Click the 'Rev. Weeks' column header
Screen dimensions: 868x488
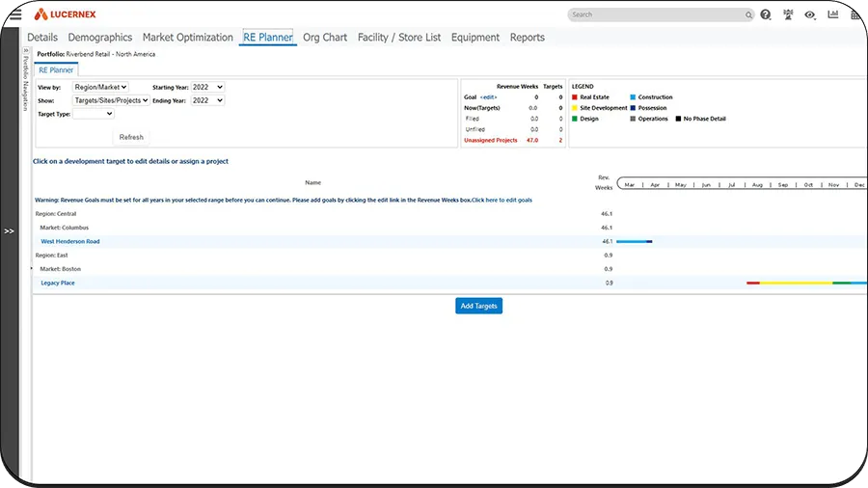(x=604, y=182)
